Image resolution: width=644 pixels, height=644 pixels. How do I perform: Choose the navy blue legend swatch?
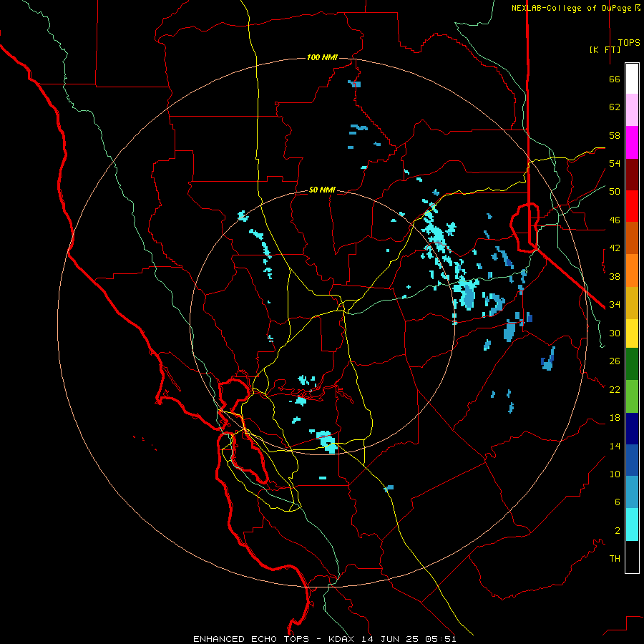click(632, 429)
